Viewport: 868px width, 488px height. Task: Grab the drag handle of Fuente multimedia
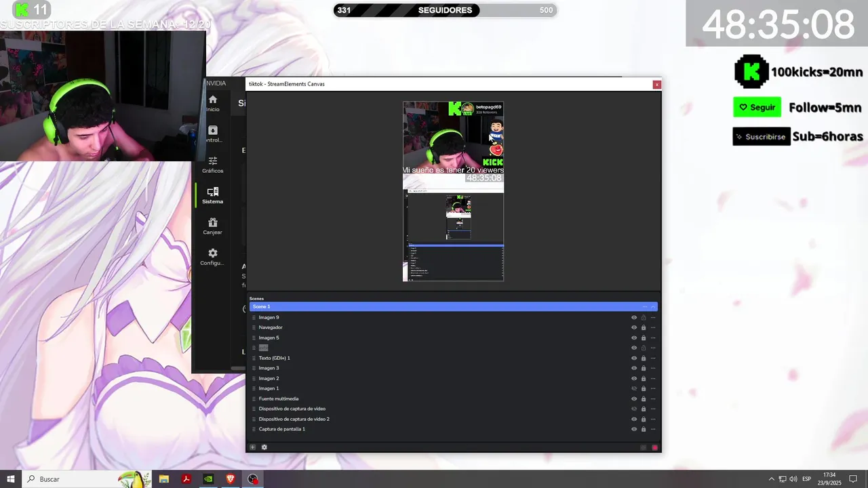coord(254,399)
